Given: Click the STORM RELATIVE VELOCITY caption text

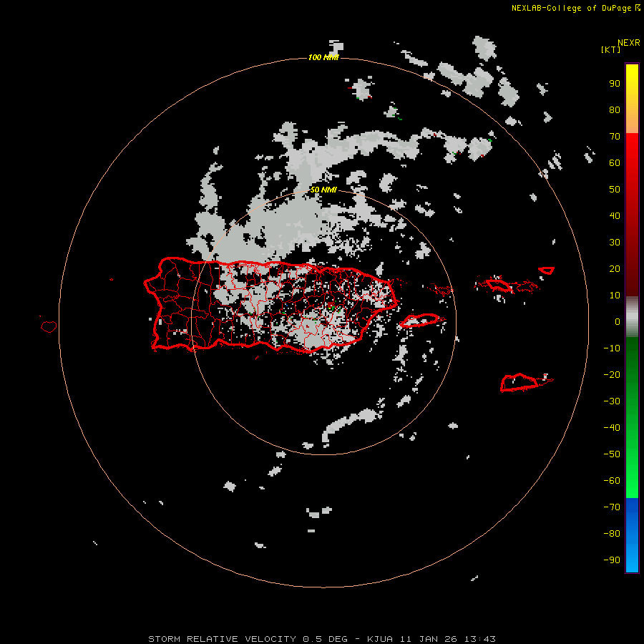Looking at the screenshot, I should pyautogui.click(x=223, y=639).
